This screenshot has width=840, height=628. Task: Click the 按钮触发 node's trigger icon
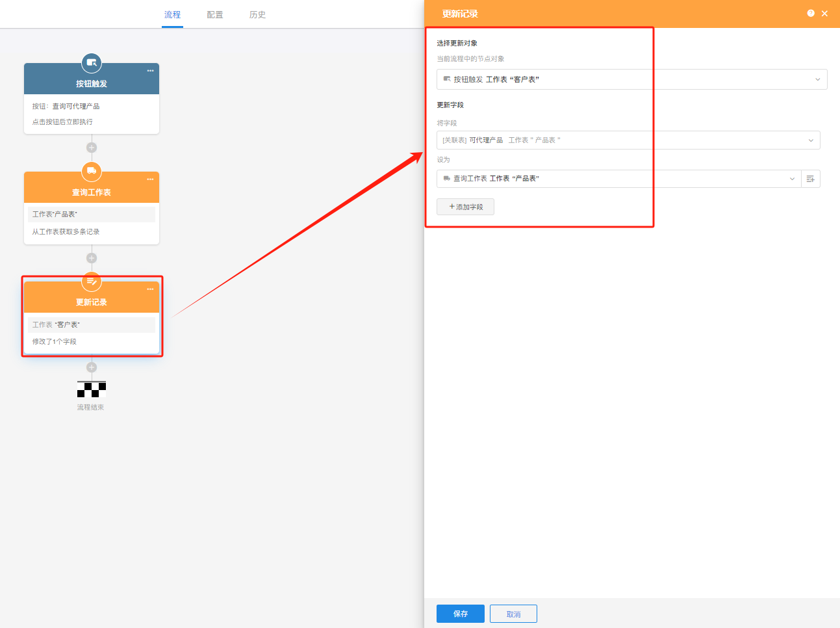[92, 63]
